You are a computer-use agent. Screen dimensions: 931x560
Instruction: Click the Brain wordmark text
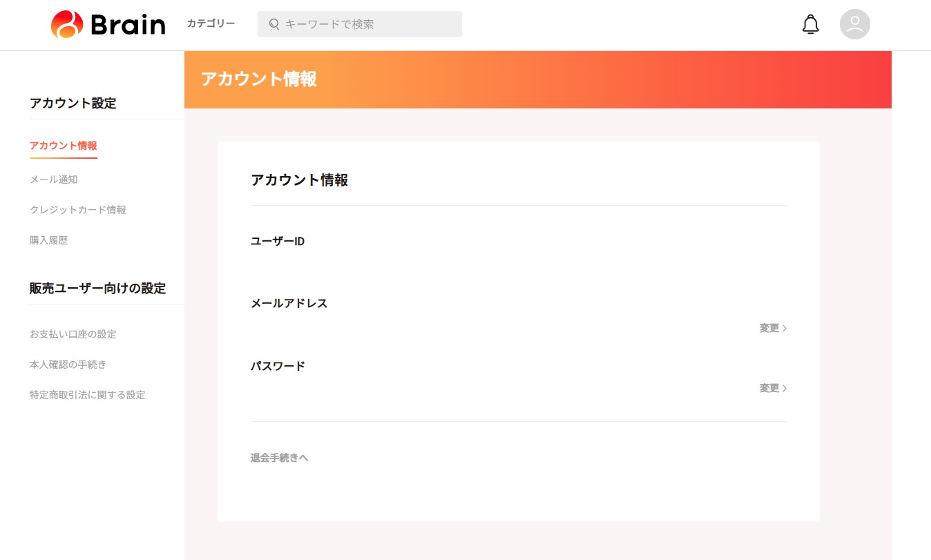click(128, 25)
